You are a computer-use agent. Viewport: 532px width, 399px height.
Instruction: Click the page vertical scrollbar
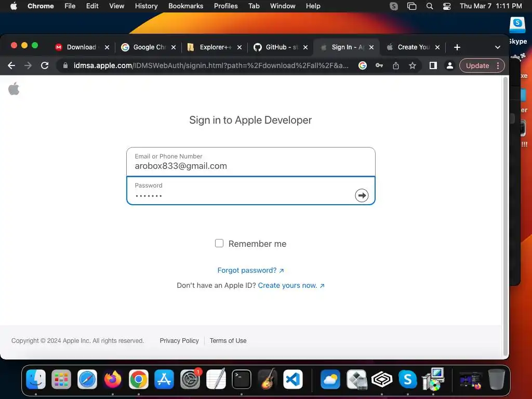point(505,217)
